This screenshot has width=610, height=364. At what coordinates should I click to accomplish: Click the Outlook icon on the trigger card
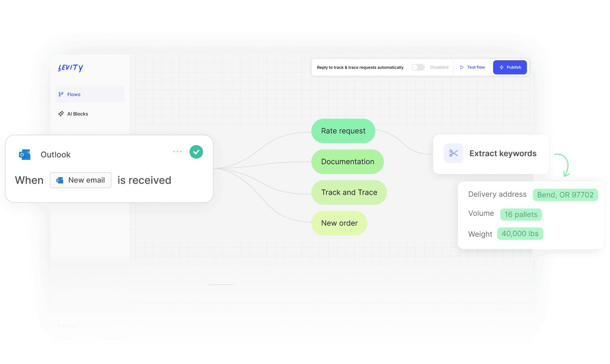[x=24, y=155]
